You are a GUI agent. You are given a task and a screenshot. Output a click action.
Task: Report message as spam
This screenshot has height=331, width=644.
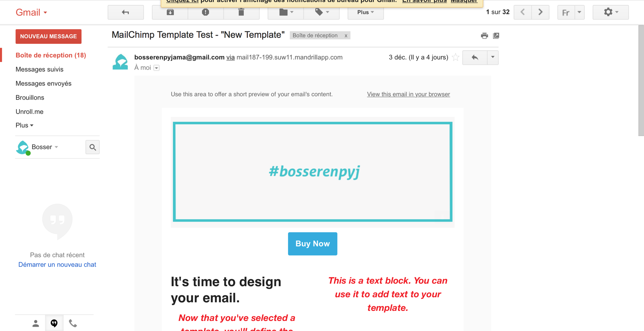205,12
